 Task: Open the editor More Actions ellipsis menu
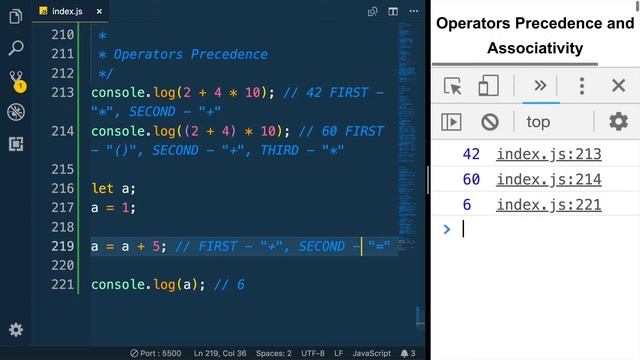[x=414, y=11]
